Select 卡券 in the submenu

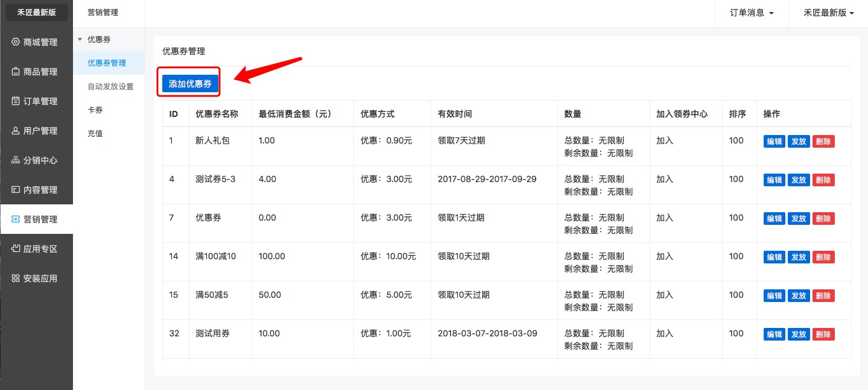[95, 110]
